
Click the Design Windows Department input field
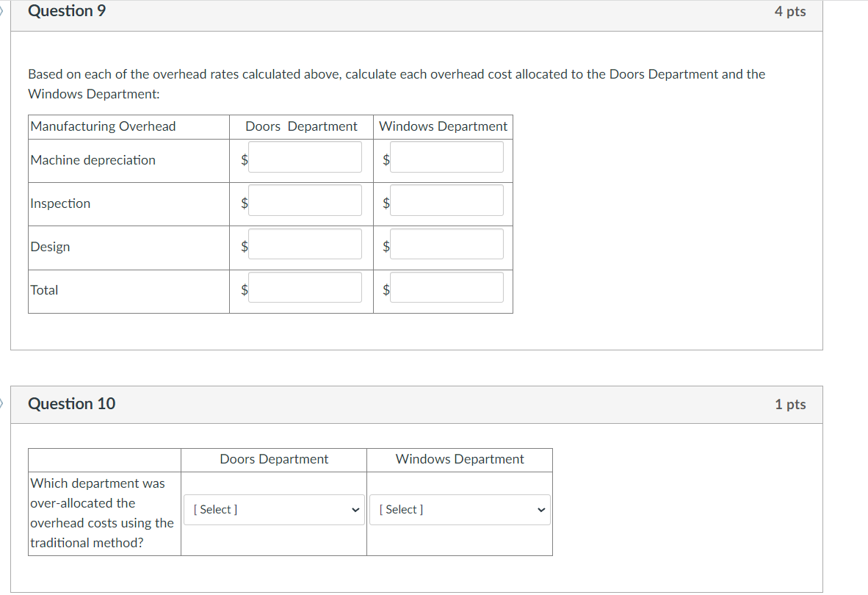[446, 244]
